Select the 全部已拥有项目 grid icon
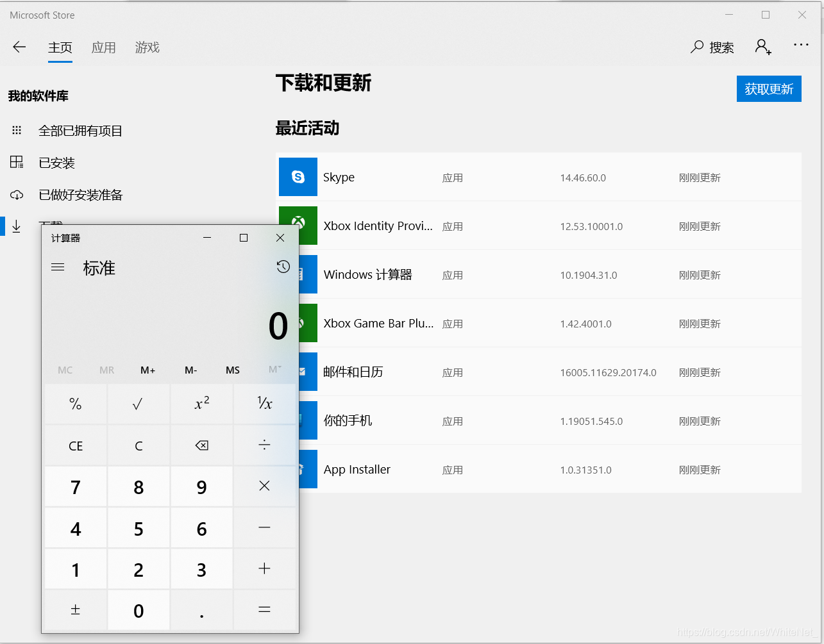This screenshot has height=644, width=824. coord(17,130)
